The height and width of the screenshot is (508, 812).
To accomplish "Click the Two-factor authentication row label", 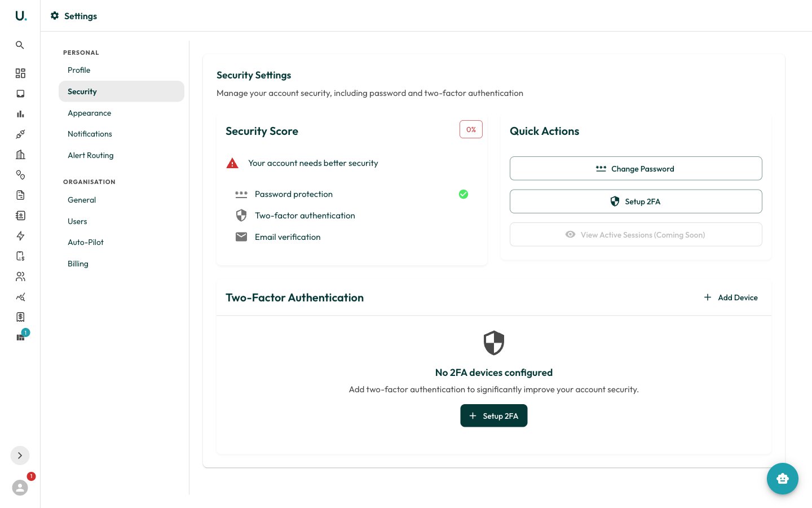I will pos(305,216).
